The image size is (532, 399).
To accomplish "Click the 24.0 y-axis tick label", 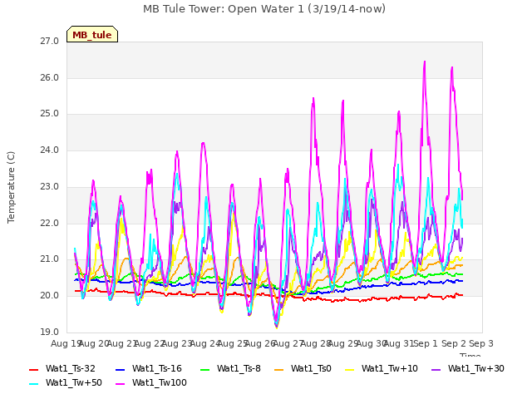I will (50, 150).
